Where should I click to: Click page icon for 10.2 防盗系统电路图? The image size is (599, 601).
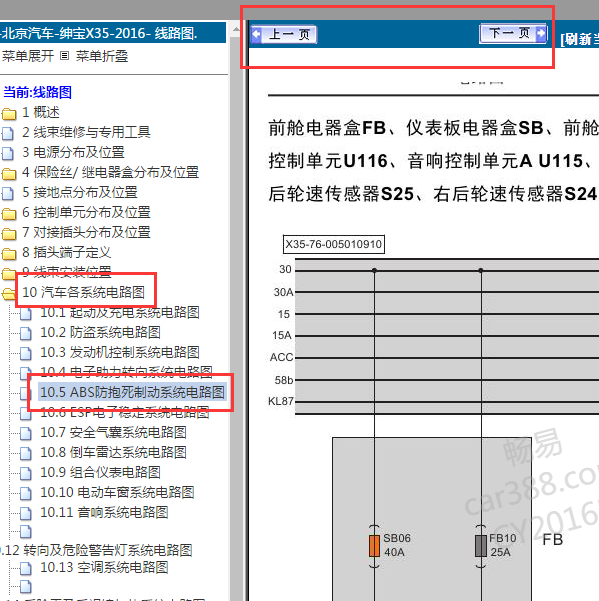tap(26, 333)
